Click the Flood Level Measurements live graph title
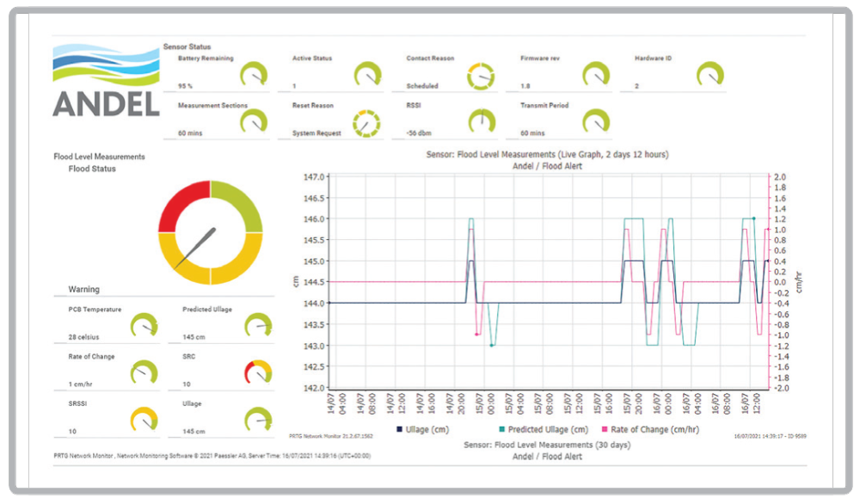 click(547, 155)
